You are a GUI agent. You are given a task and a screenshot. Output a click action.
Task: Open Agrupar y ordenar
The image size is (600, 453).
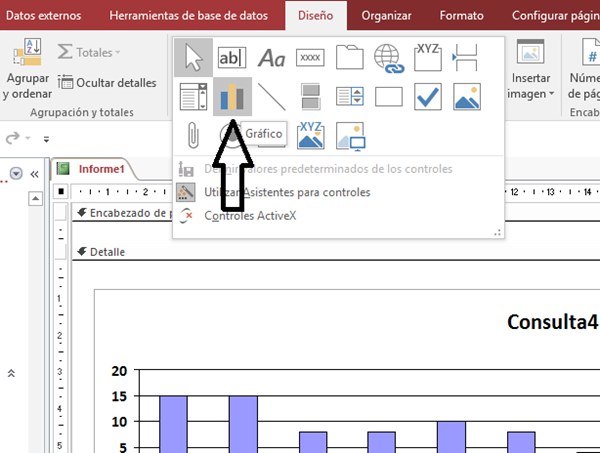(x=27, y=69)
